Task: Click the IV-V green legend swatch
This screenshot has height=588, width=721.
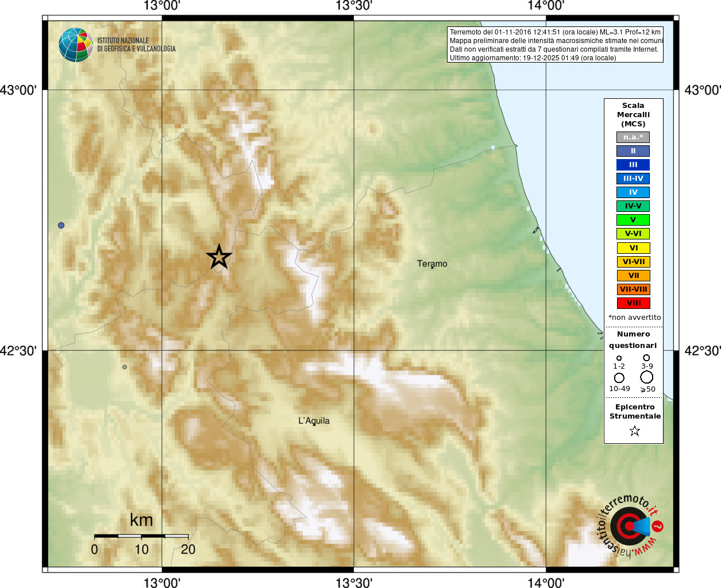Action: pos(633,206)
